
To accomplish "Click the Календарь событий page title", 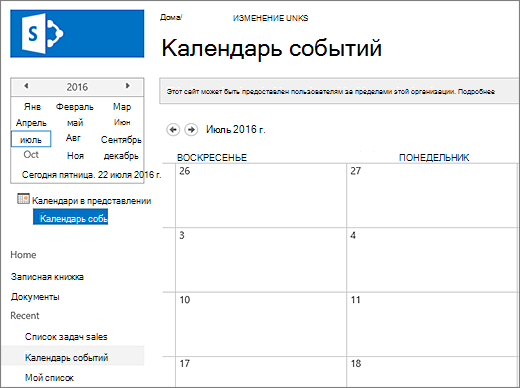I will point(272,49).
